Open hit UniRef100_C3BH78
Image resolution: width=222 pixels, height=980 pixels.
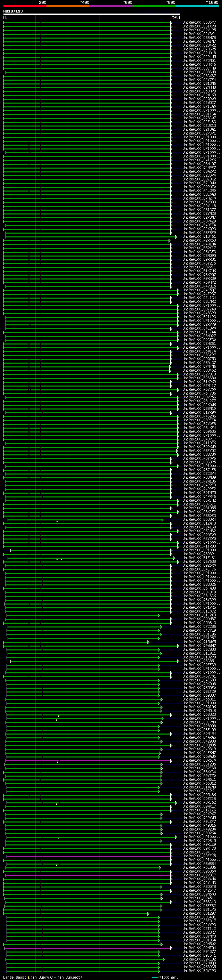point(199,38)
